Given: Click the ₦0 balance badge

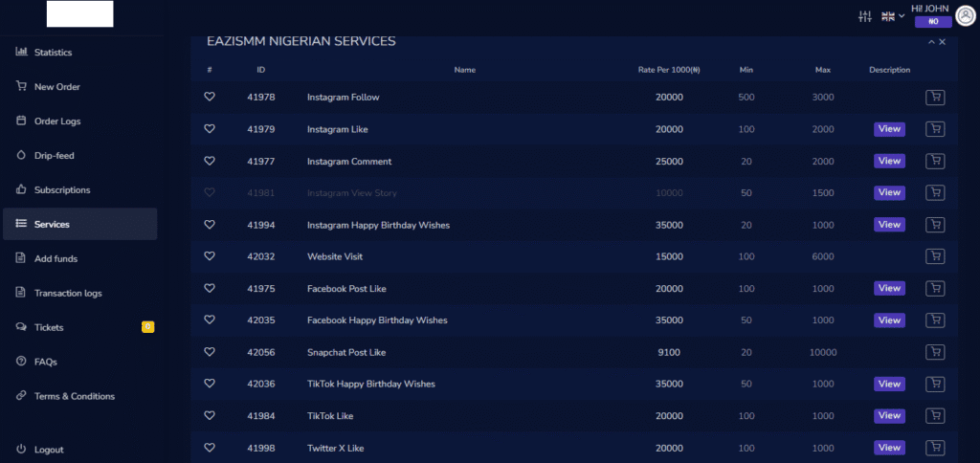Looking at the screenshot, I should pos(933,22).
